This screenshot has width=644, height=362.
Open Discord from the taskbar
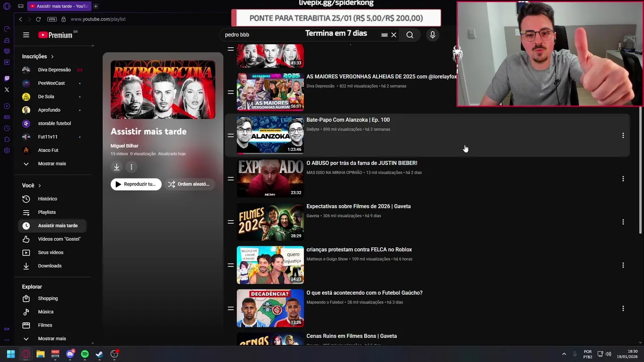pos(70,354)
